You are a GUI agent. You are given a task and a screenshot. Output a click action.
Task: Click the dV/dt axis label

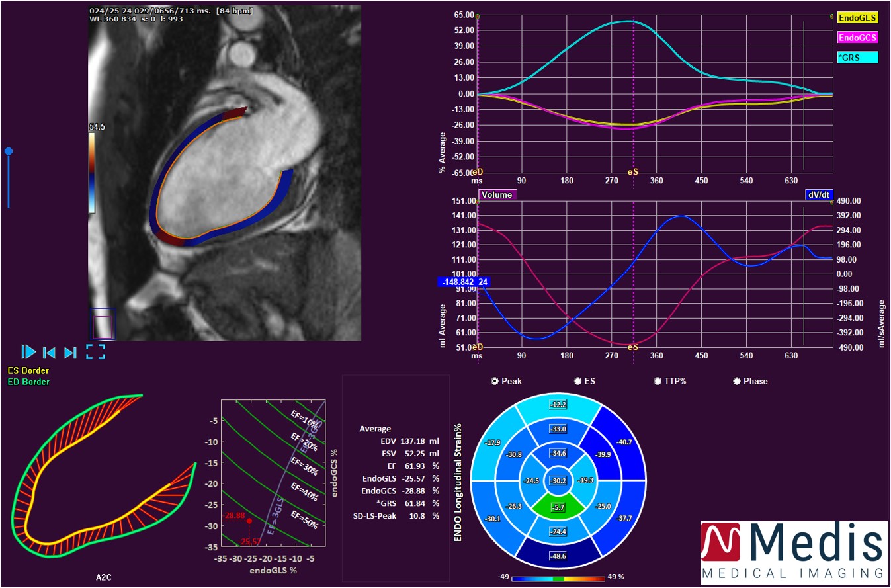[x=819, y=194]
